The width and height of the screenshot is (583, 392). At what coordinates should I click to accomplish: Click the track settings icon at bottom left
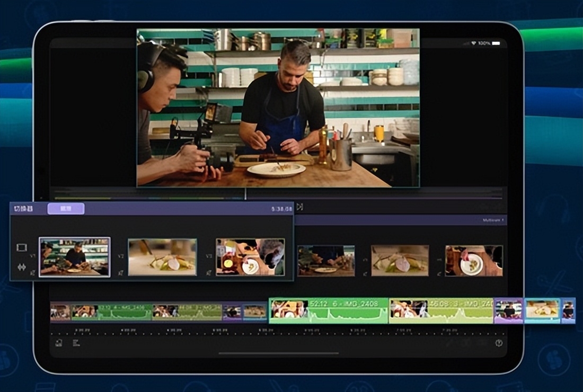pyautogui.click(x=76, y=343)
